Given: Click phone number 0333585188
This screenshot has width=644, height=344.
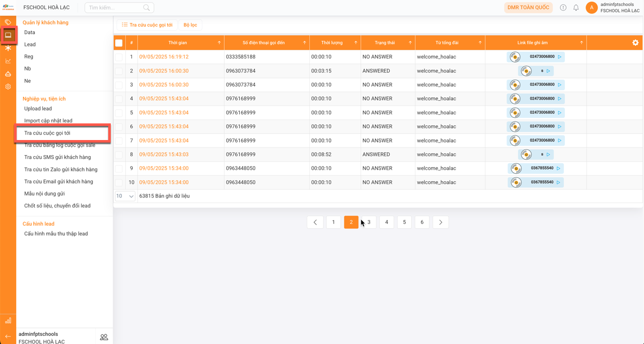Looking at the screenshot, I should tap(241, 57).
